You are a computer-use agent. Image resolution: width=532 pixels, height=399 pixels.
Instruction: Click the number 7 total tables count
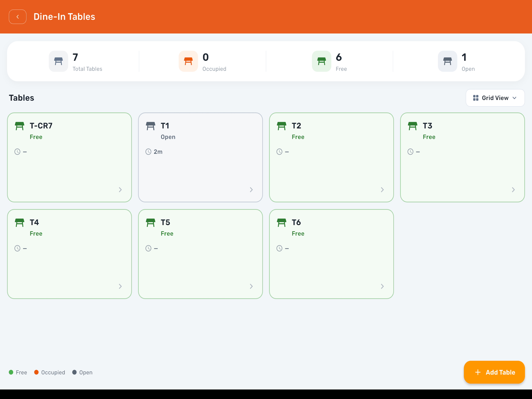[x=75, y=57]
